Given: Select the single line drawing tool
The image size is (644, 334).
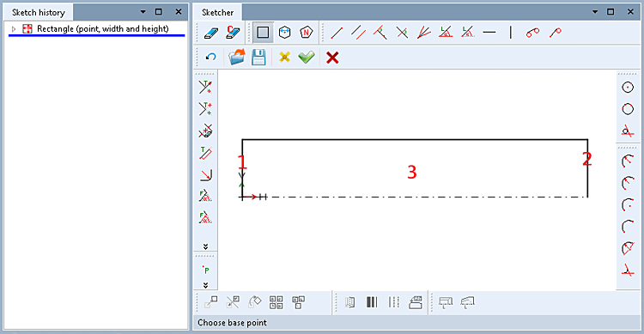Looking at the screenshot, I should click(x=337, y=33).
